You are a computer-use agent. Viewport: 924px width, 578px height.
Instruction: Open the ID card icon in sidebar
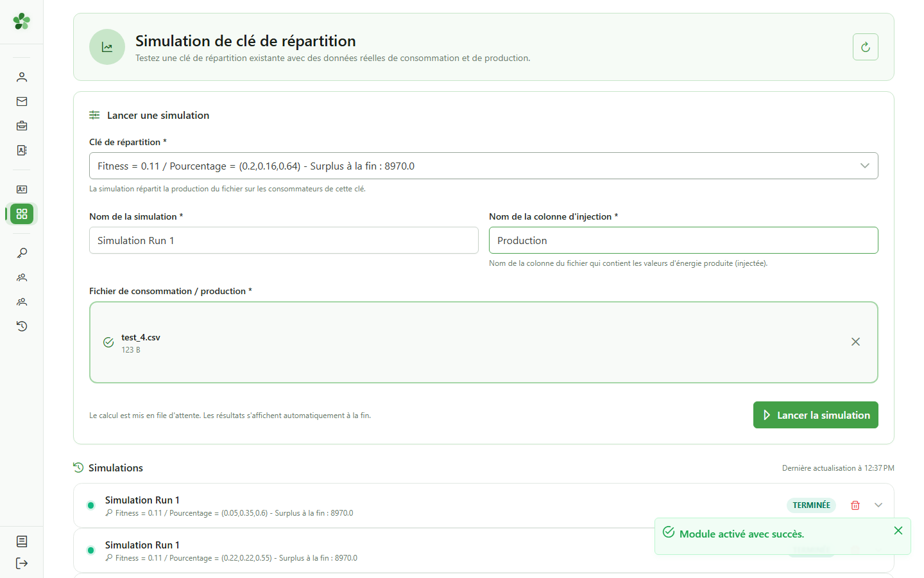[22, 189]
